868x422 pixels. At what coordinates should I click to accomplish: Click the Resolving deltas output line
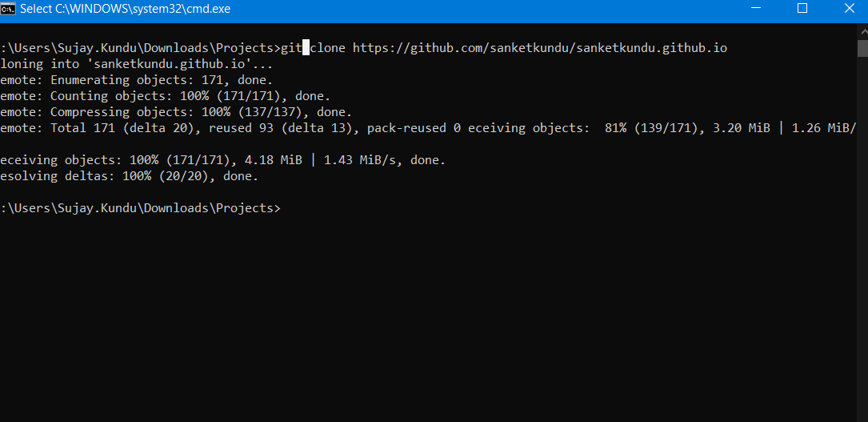128,176
